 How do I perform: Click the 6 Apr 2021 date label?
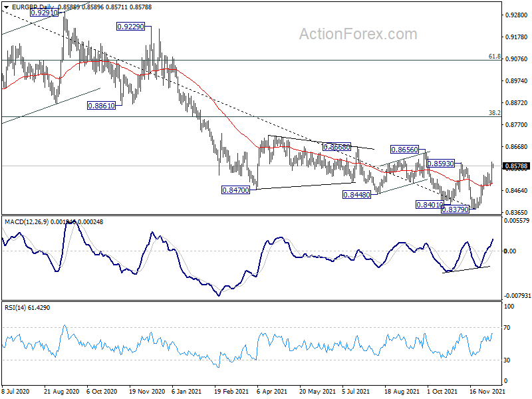pos(272,391)
